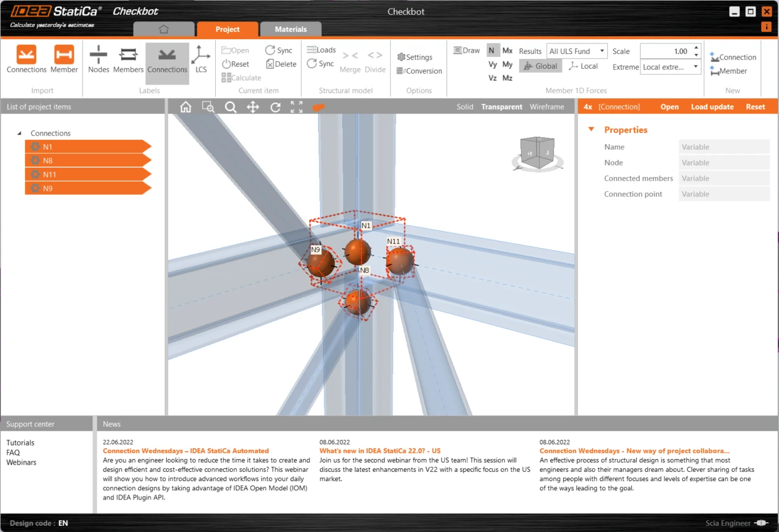This screenshot has width=779, height=532.
Task: Click the Import Connections icon
Action: 26,54
